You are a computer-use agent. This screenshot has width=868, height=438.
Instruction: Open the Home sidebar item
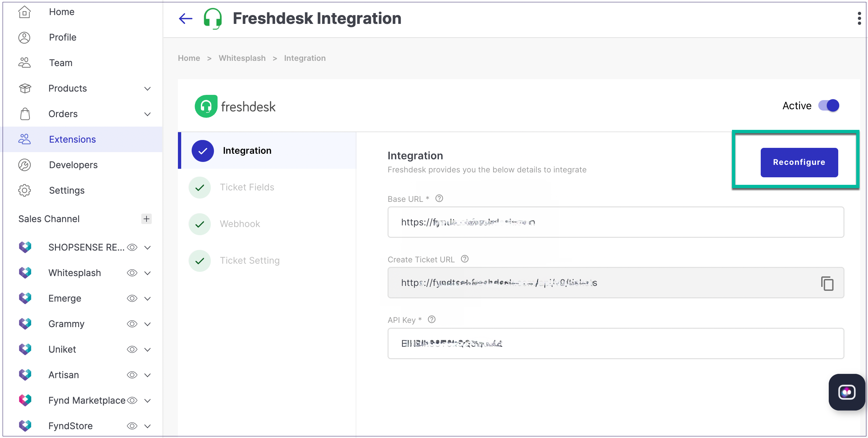coord(24,12)
